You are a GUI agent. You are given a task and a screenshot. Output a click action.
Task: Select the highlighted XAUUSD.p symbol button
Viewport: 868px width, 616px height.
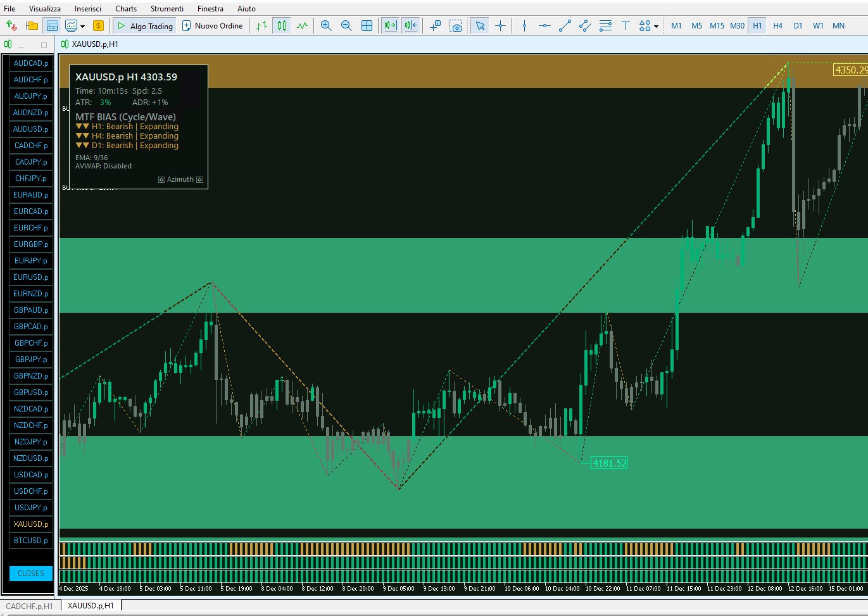(31, 524)
